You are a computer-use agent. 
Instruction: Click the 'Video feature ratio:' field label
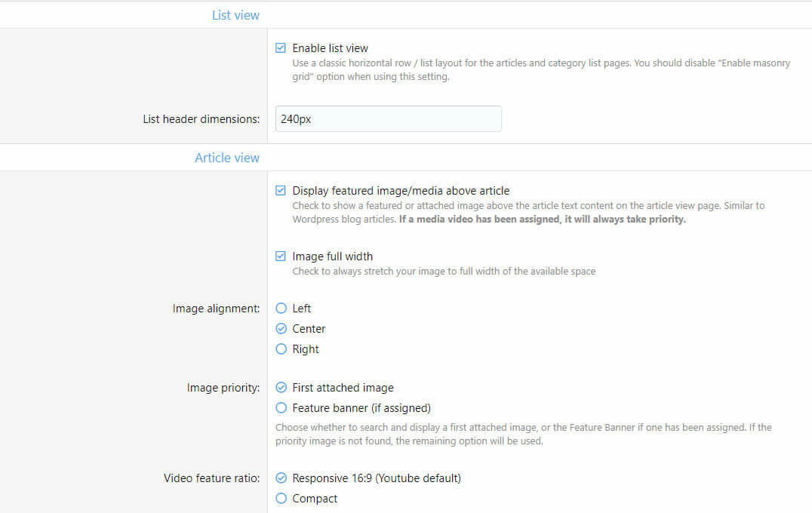[211, 478]
